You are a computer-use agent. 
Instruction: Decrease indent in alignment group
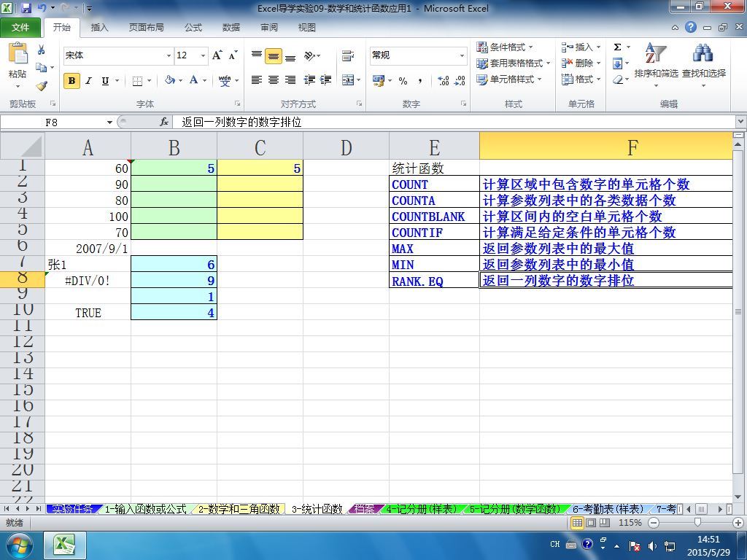pyautogui.click(x=309, y=80)
